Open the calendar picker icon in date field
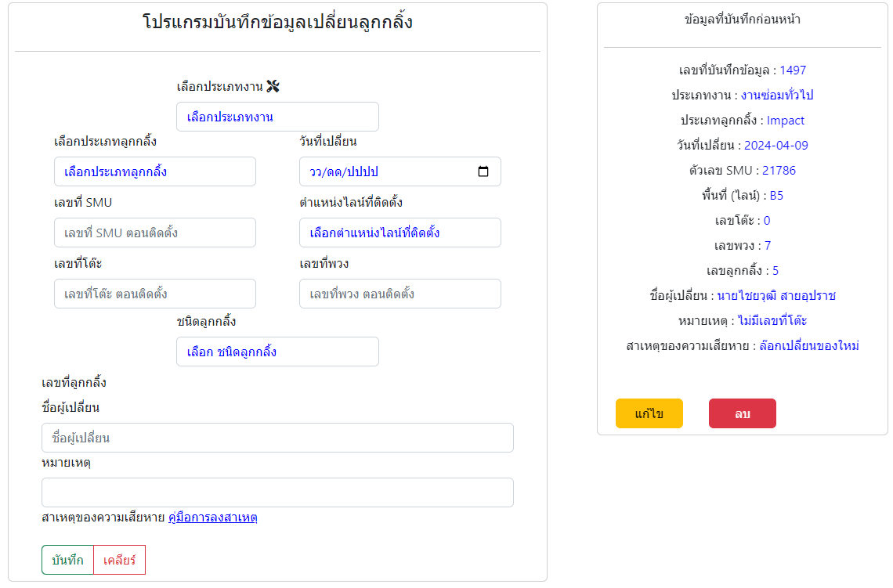The width and height of the screenshot is (893, 588). coord(483,171)
